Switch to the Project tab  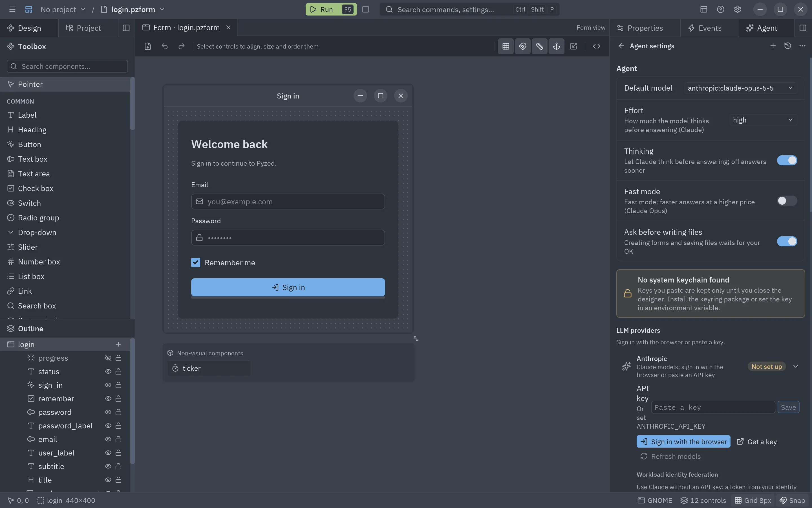[x=88, y=28]
